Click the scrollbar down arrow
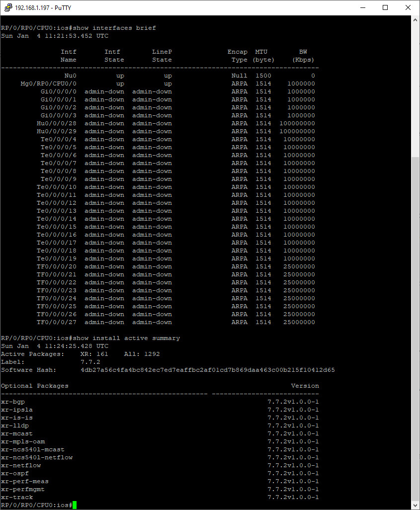The image size is (420, 510). (x=416, y=506)
